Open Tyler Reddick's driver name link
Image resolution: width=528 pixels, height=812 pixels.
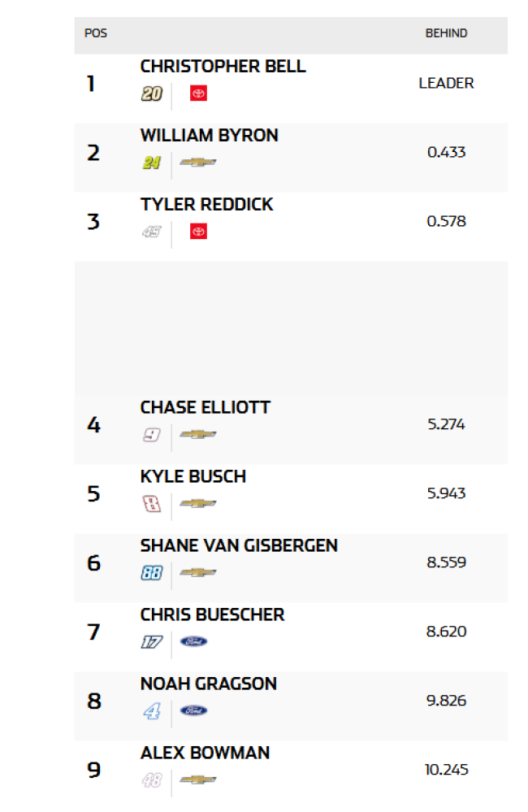coord(206,205)
